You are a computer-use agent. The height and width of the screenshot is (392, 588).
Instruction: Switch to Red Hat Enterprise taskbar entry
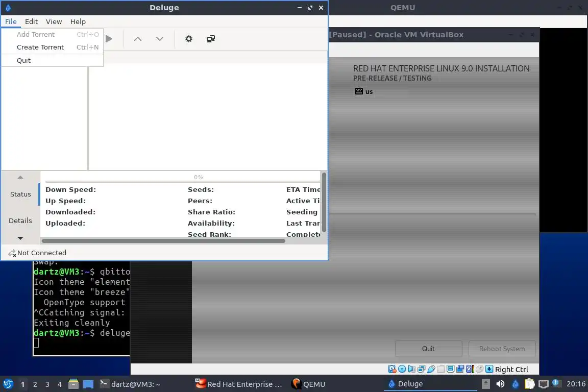pyautogui.click(x=239, y=384)
